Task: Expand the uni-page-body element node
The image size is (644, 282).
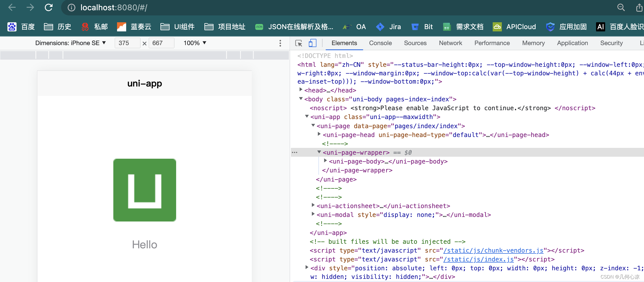Action: [325, 161]
